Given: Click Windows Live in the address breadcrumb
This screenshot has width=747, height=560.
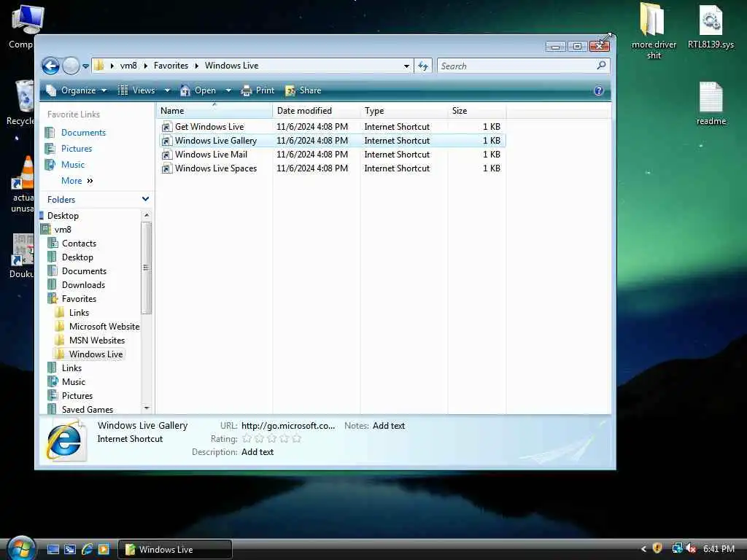Looking at the screenshot, I should pyautogui.click(x=231, y=66).
